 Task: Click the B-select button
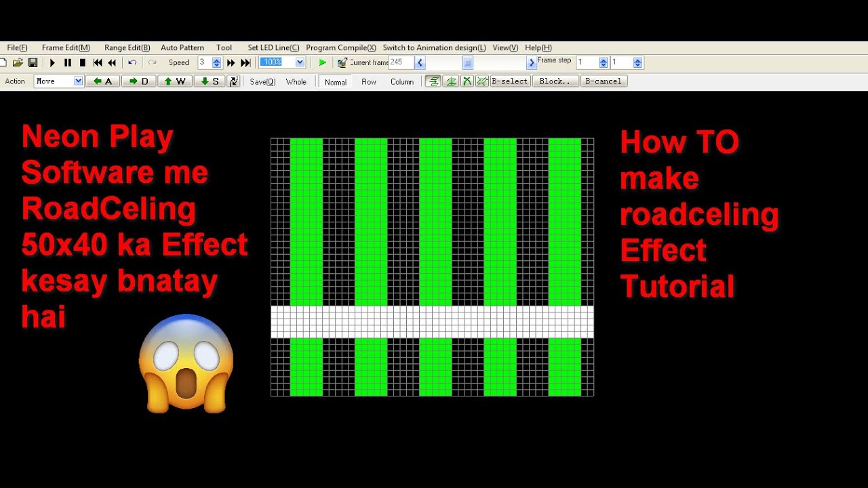click(509, 81)
